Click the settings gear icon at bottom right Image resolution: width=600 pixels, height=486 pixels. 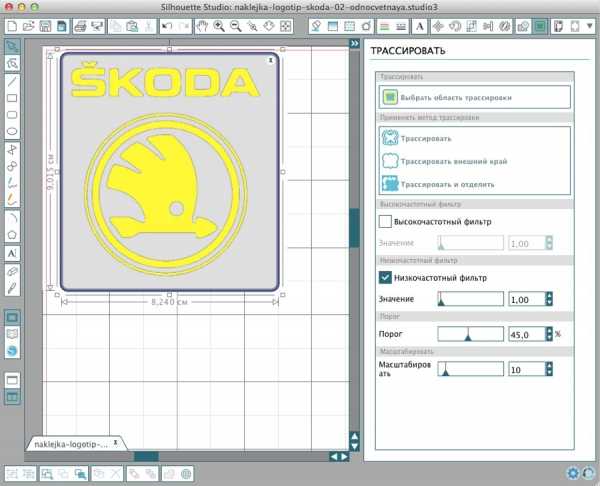573,473
